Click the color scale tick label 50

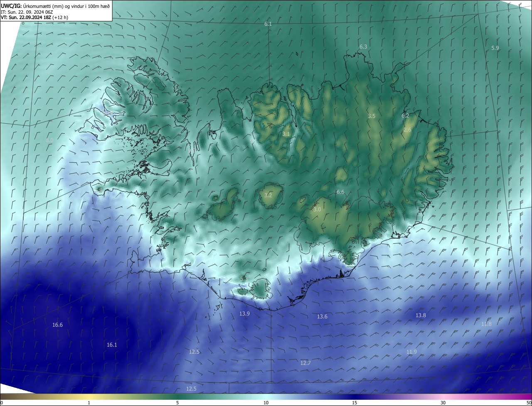pyautogui.click(x=529, y=403)
